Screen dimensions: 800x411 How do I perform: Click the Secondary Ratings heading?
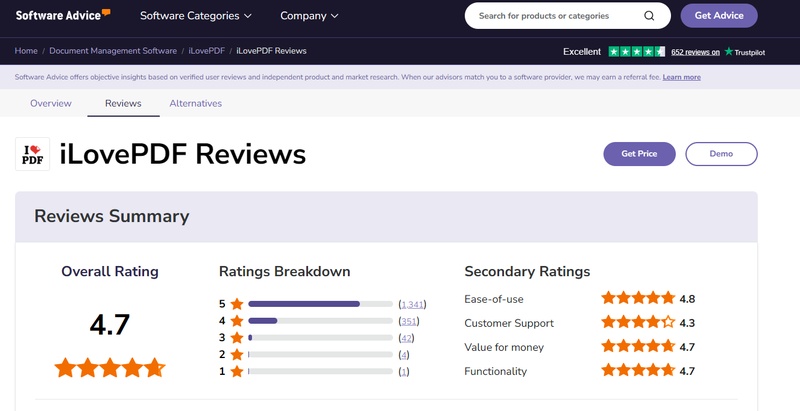click(527, 272)
